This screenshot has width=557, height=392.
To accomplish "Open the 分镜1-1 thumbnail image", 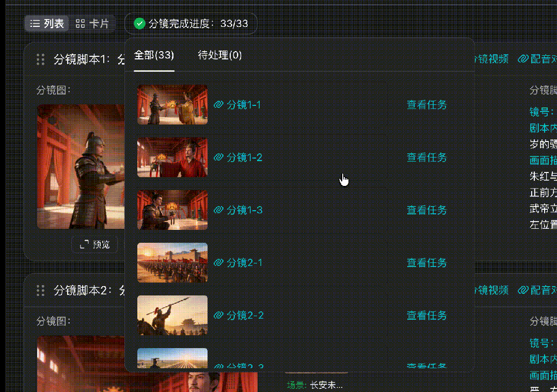I will click(172, 104).
